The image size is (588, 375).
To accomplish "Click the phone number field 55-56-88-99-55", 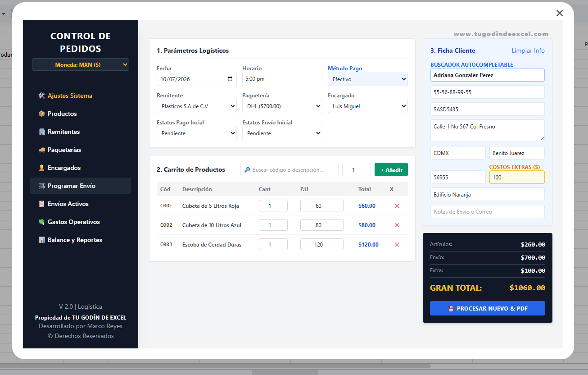I will (488, 92).
